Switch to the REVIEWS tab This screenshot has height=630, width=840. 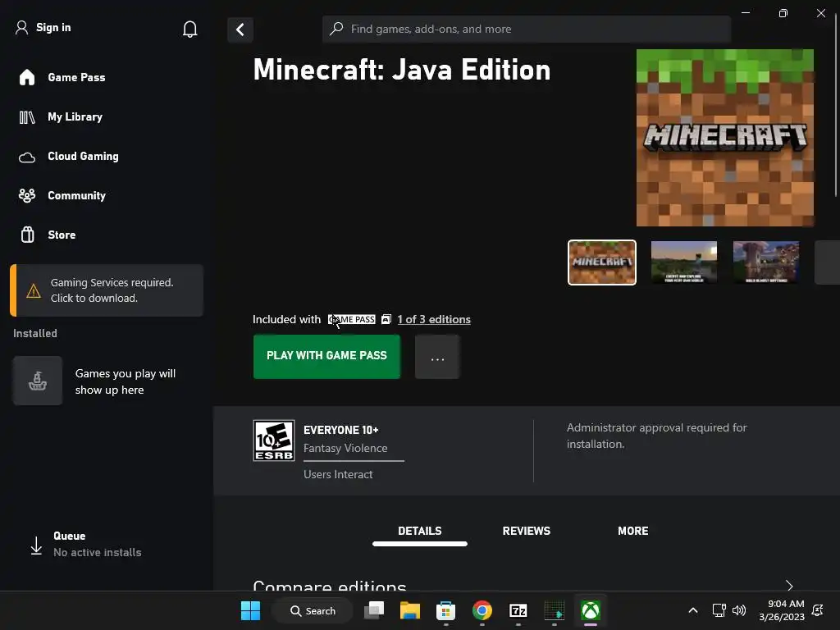click(x=526, y=531)
